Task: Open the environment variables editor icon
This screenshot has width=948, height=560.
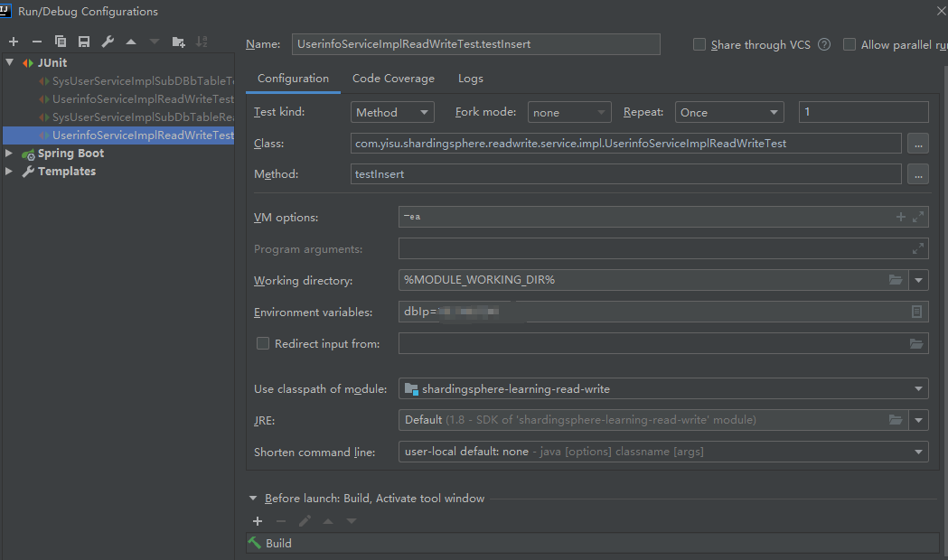Action: (x=916, y=313)
